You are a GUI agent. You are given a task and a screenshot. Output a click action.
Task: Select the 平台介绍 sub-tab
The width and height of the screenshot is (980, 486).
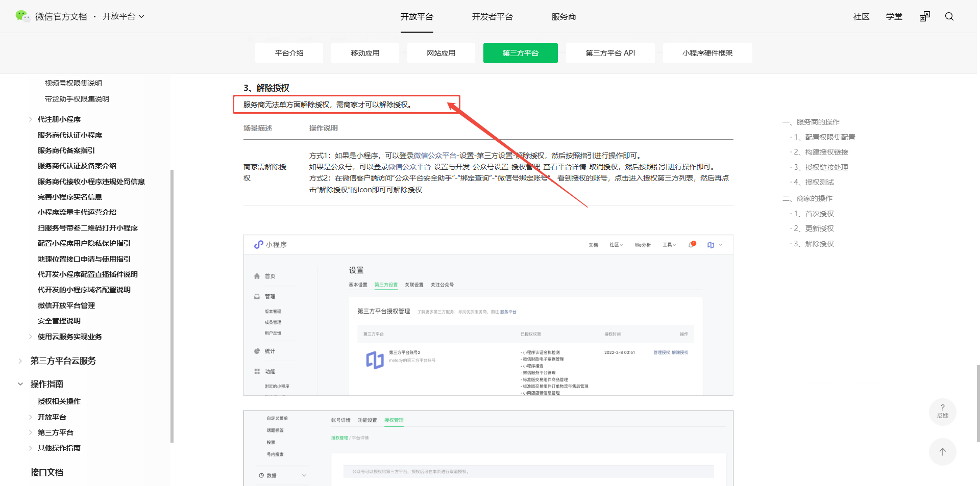289,53
